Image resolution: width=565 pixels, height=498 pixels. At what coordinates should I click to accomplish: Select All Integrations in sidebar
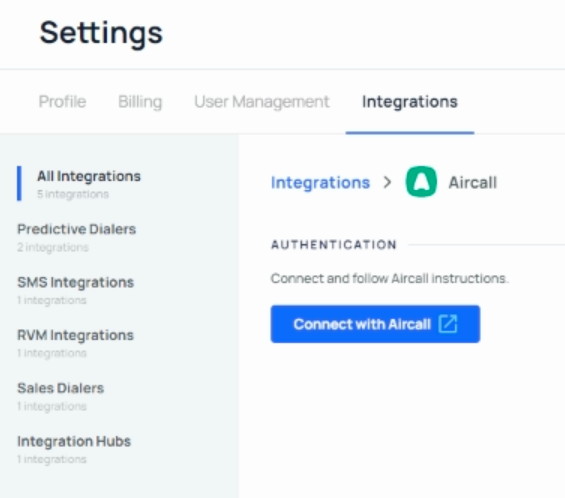tap(89, 176)
